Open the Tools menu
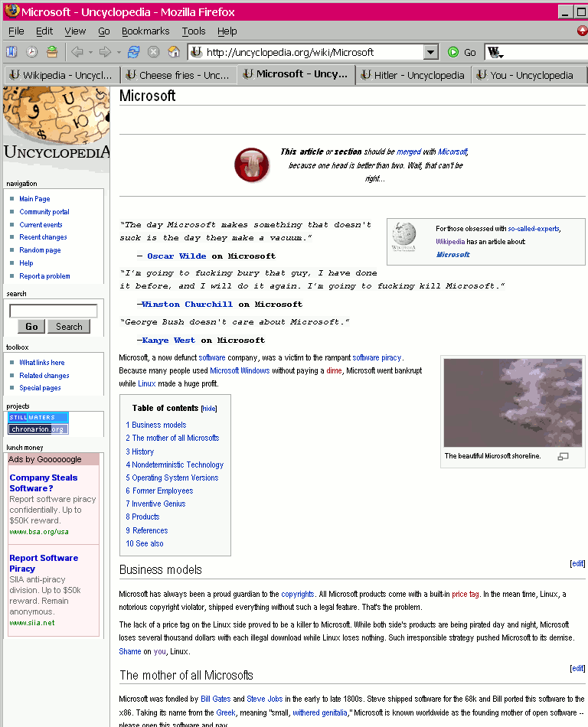588x727 pixels. point(194,31)
